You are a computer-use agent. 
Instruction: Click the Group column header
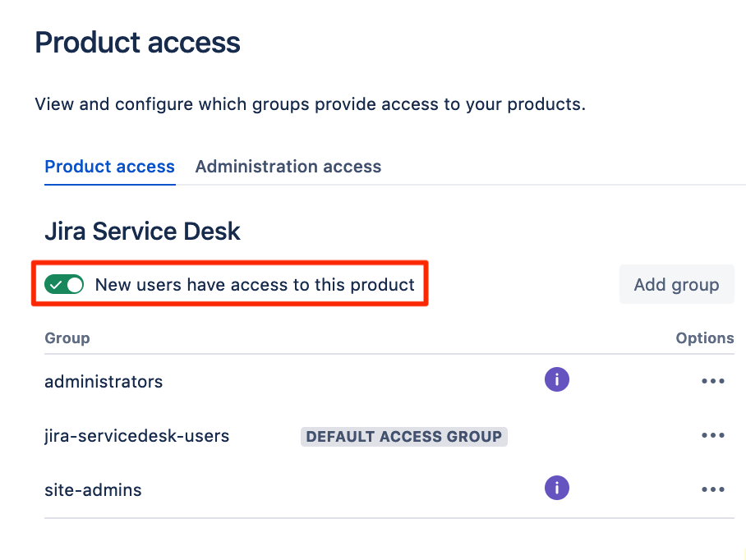(67, 337)
